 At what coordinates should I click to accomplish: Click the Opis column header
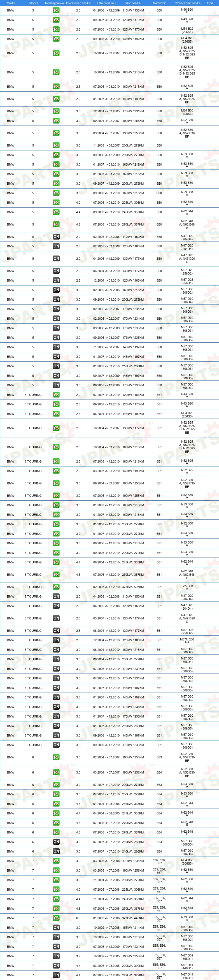tap(210, 3)
